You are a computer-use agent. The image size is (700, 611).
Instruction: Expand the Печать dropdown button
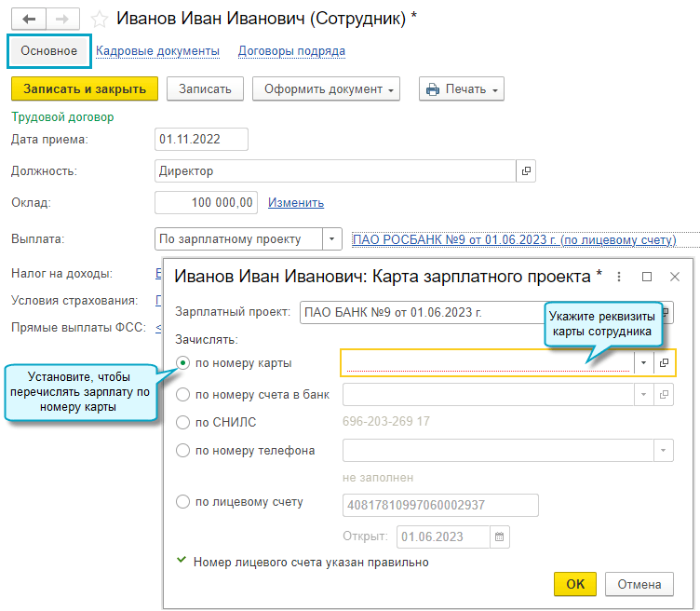point(461,89)
